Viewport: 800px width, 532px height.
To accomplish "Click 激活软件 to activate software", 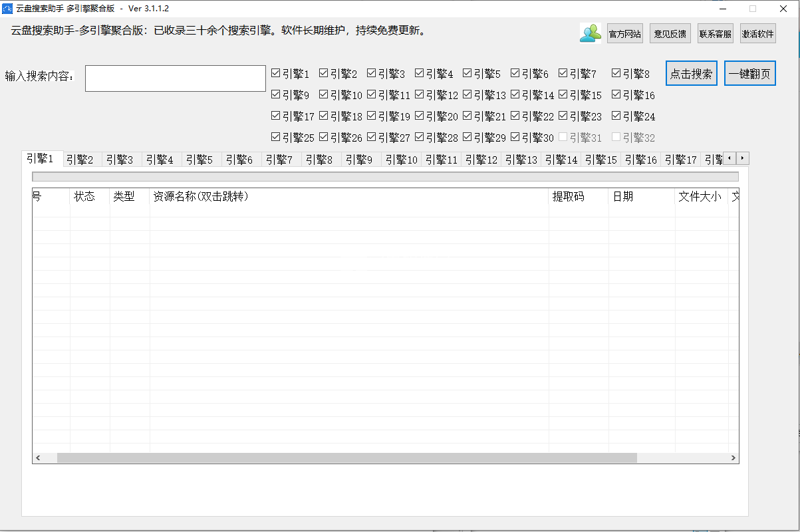I will pos(758,34).
